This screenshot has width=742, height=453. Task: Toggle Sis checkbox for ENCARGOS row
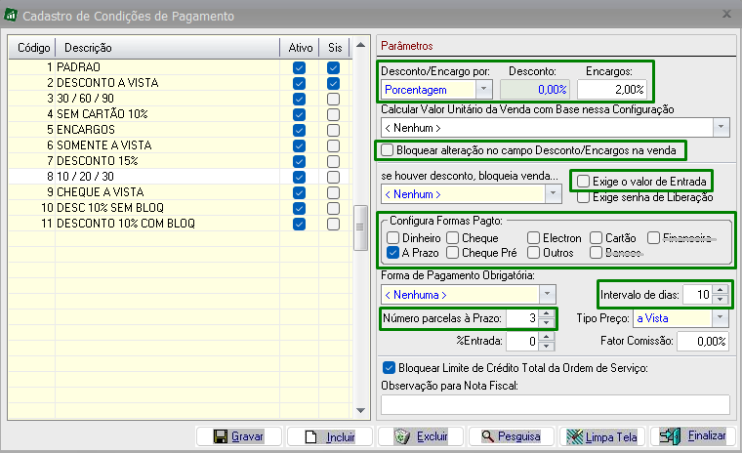click(x=333, y=130)
